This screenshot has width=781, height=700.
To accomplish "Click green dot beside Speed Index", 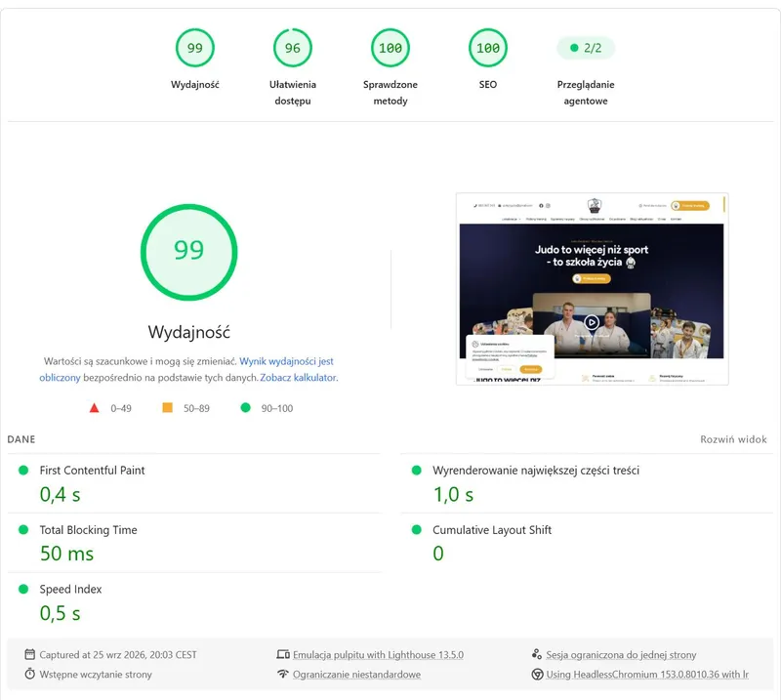I will [x=23, y=589].
